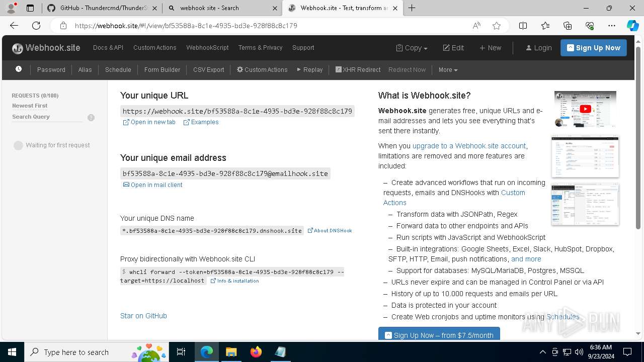Open Docs & API menu item

[108, 47]
